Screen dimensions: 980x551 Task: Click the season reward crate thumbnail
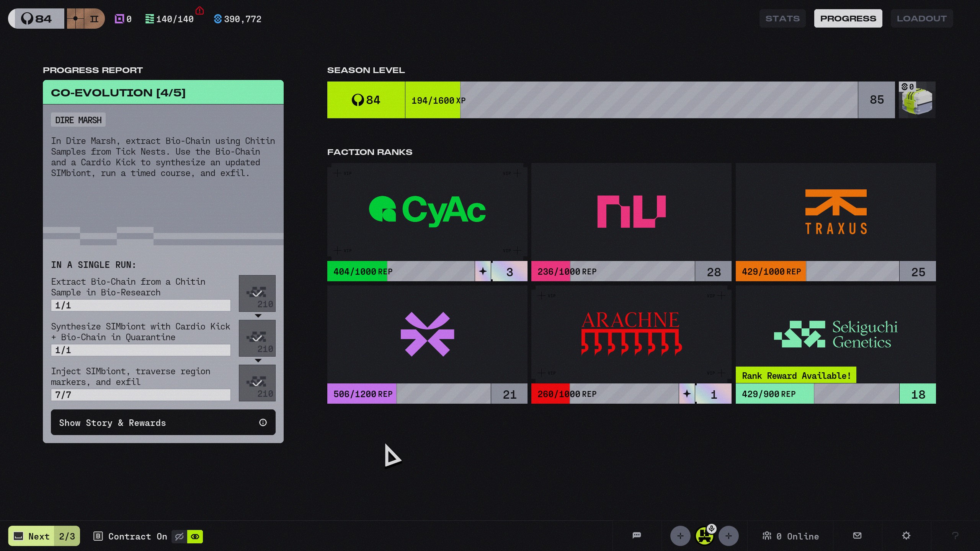[x=917, y=100]
